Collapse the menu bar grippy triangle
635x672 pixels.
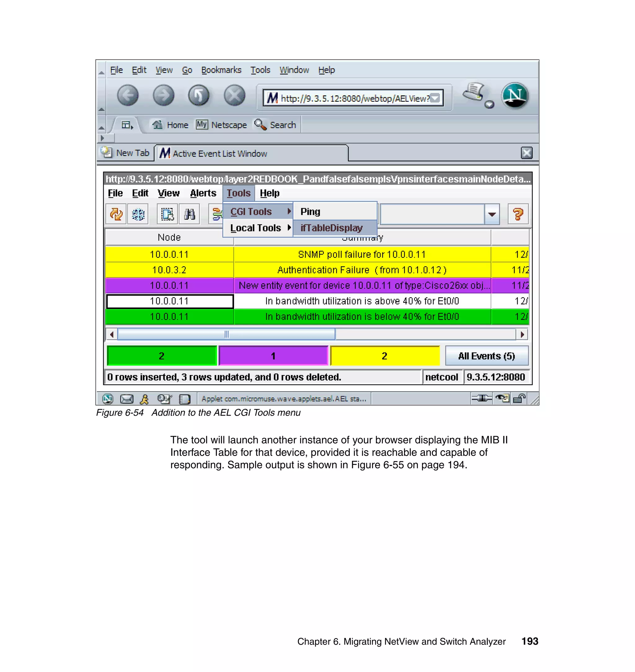[101, 73]
